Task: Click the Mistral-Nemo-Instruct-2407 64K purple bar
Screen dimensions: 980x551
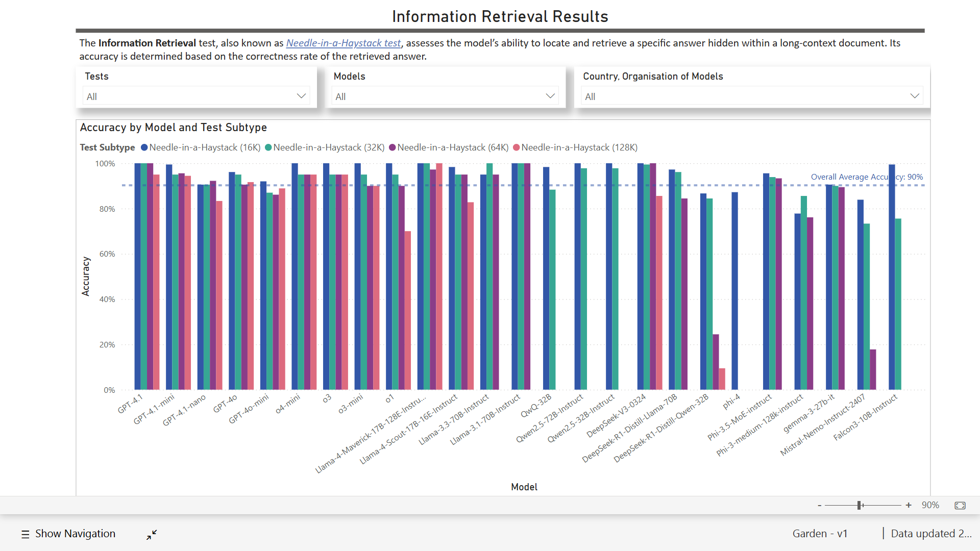Action: 873,369
